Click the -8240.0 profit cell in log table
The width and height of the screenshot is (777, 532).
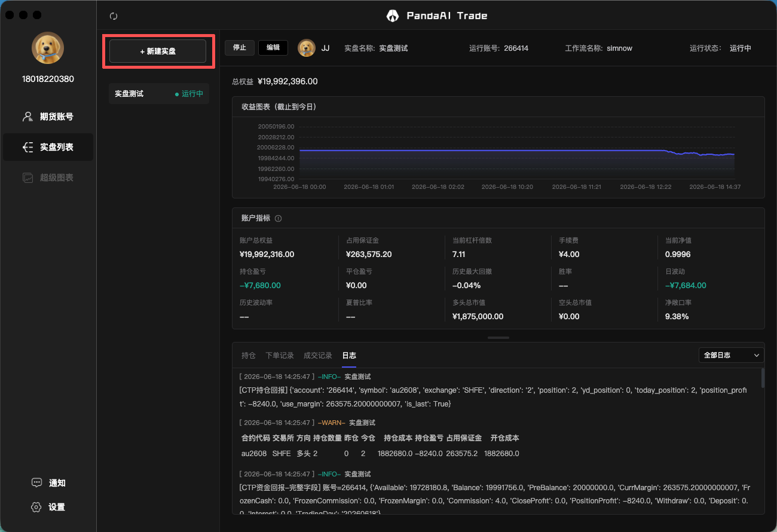[x=429, y=454]
